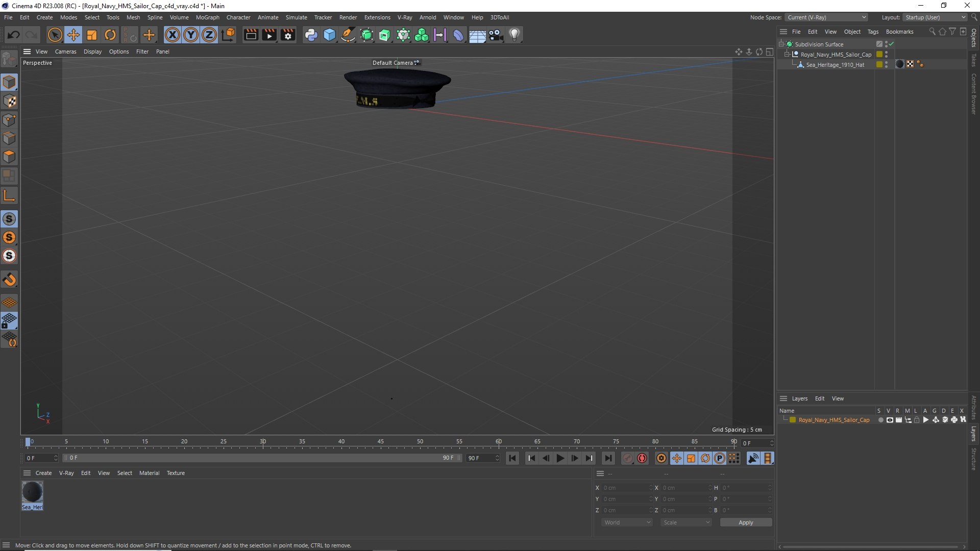
Task: Collapse the Subdivision Surface tree node
Action: click(781, 44)
